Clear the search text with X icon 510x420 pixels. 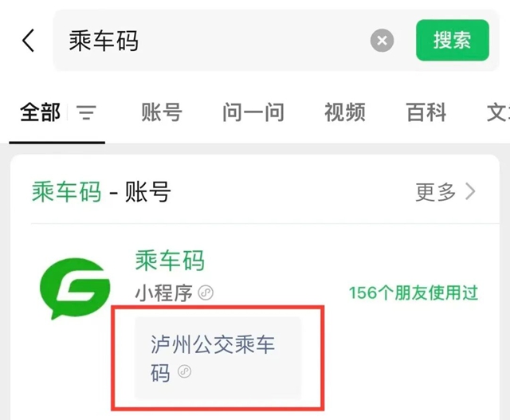pos(382,41)
